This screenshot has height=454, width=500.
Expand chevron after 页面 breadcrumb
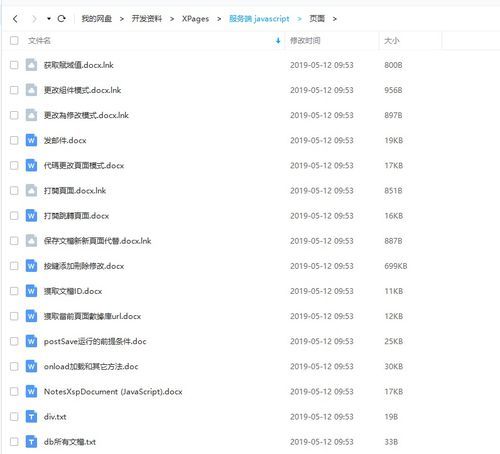(x=335, y=19)
